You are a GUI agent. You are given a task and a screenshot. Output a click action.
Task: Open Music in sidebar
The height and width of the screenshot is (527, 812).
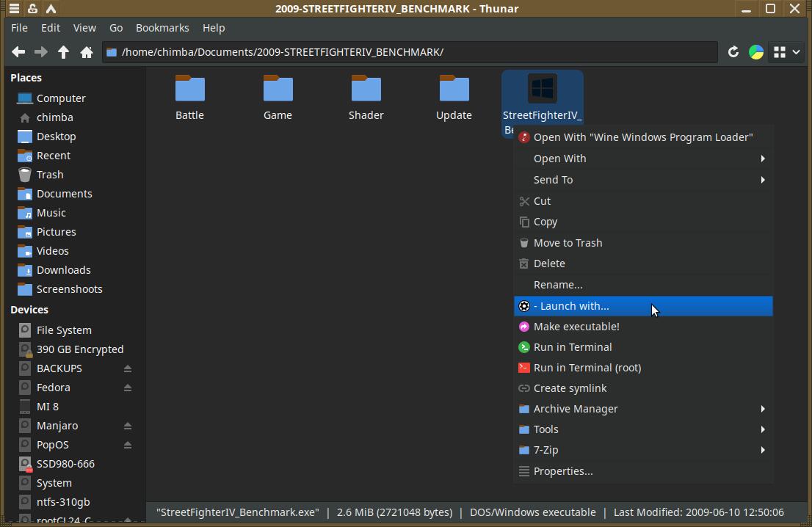[73, 214]
